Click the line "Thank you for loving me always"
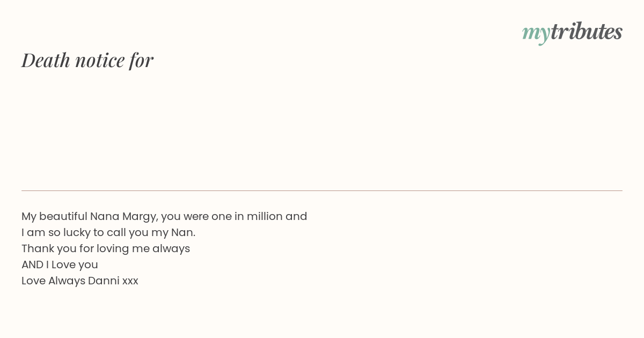This screenshot has width=644, height=338. pos(106,249)
